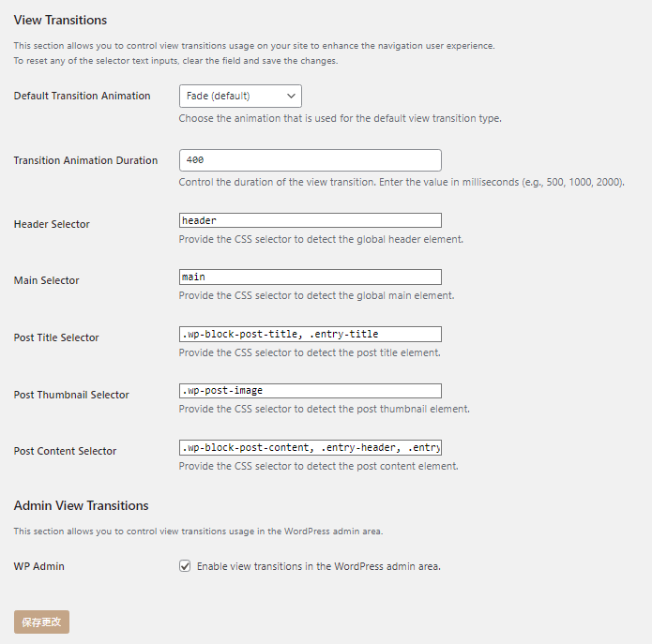Open the Default Transition Animation dropdown
Image resolution: width=652 pixels, height=644 pixels.
240,96
